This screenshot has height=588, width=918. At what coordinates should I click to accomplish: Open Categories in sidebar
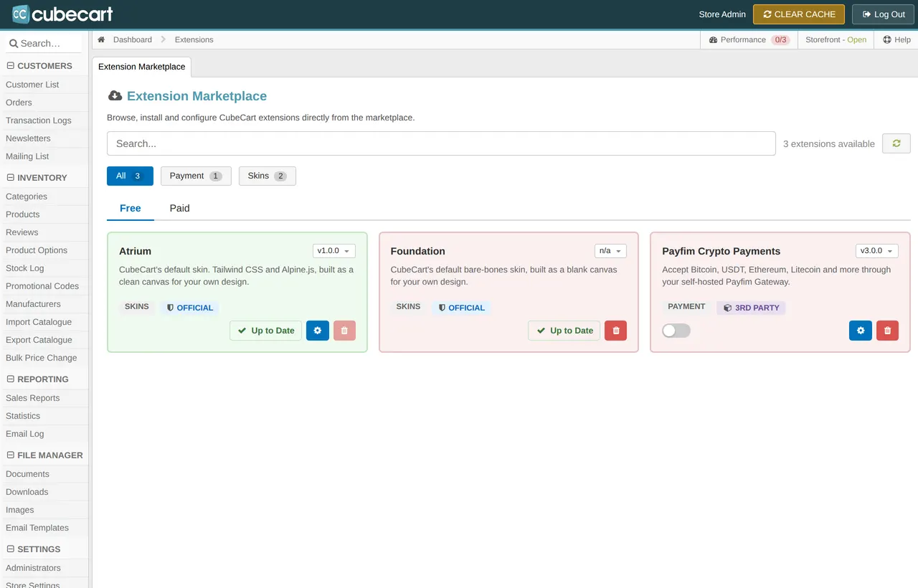(x=27, y=196)
